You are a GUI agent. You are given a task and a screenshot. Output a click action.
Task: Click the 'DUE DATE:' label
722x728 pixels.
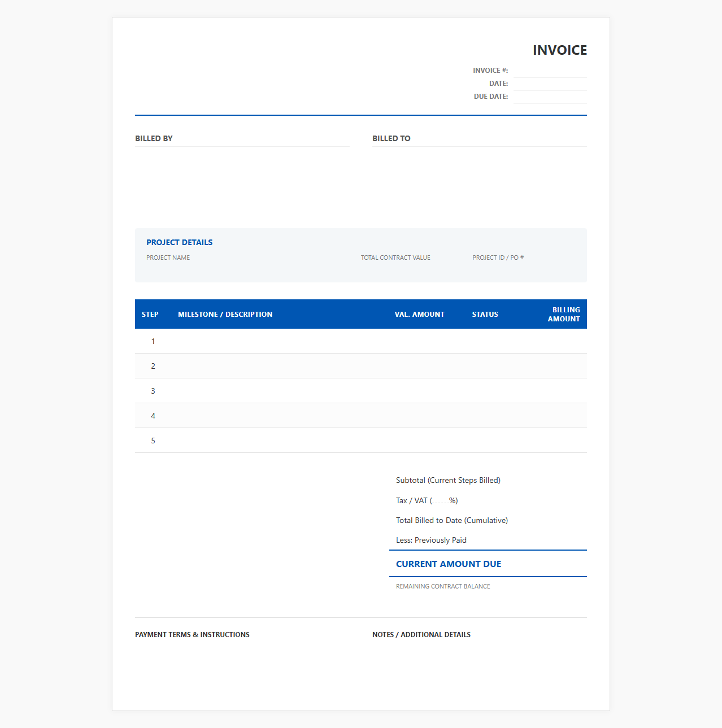click(491, 97)
